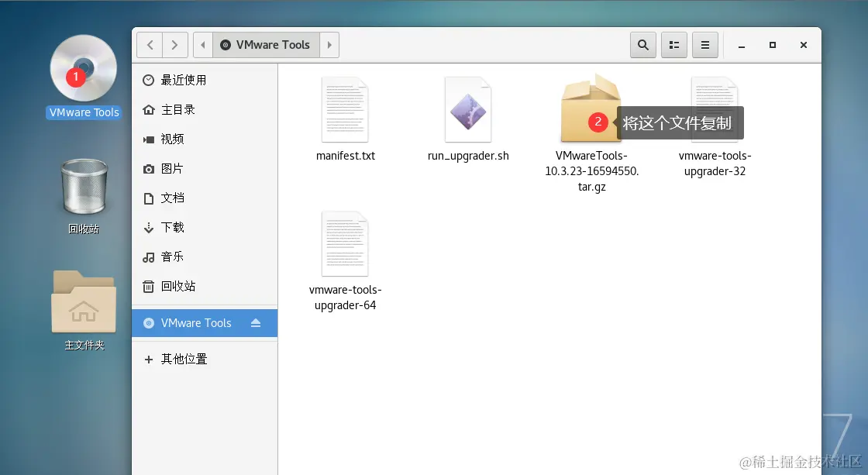Open 视频 folder in the sidebar
This screenshot has height=475, width=868.
point(205,139)
